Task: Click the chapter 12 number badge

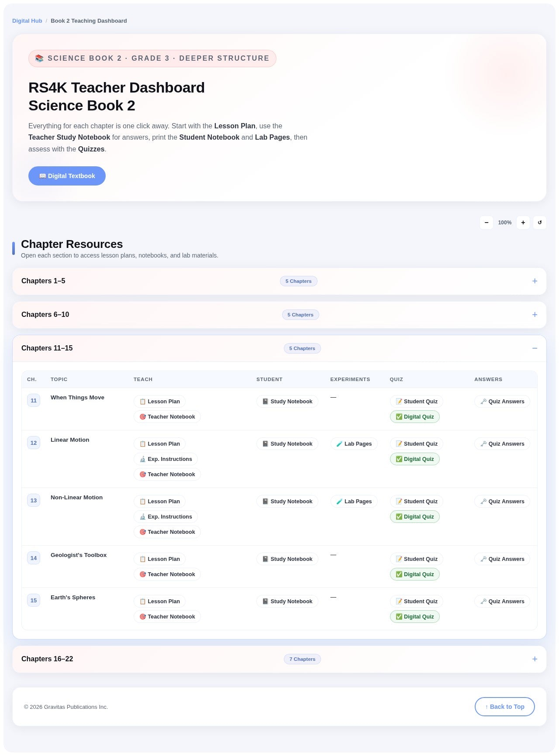Action: pos(34,443)
